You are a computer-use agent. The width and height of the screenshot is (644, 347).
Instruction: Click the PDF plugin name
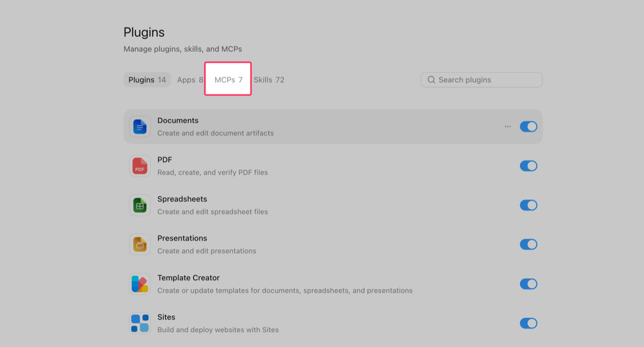pos(165,159)
